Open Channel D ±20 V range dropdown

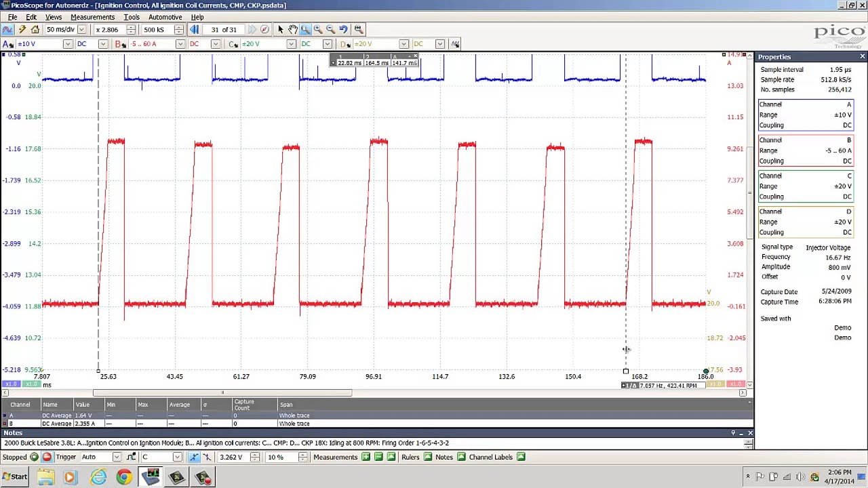(404, 44)
